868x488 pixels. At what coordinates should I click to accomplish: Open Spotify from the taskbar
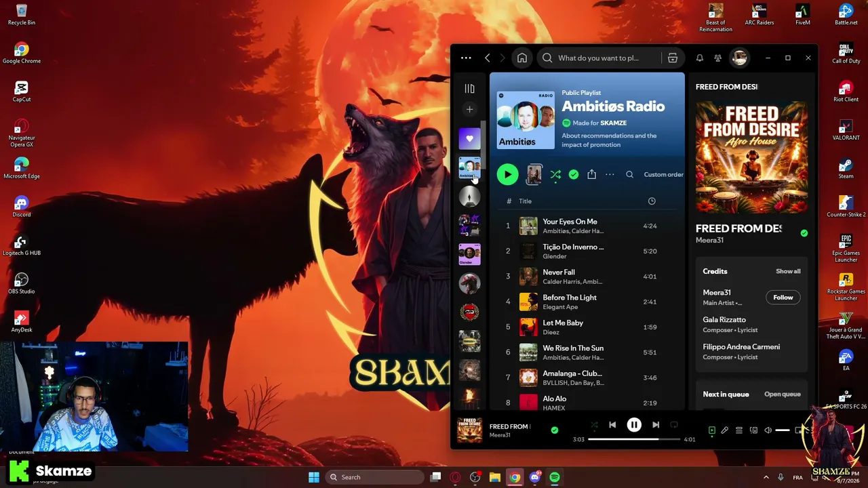[x=555, y=477]
